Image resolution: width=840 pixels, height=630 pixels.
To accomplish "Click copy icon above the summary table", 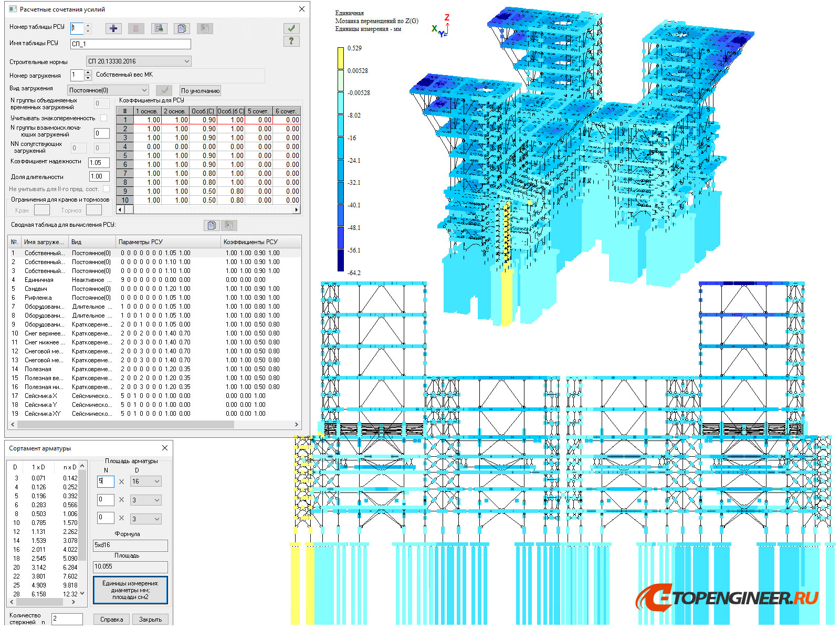I will [x=212, y=225].
